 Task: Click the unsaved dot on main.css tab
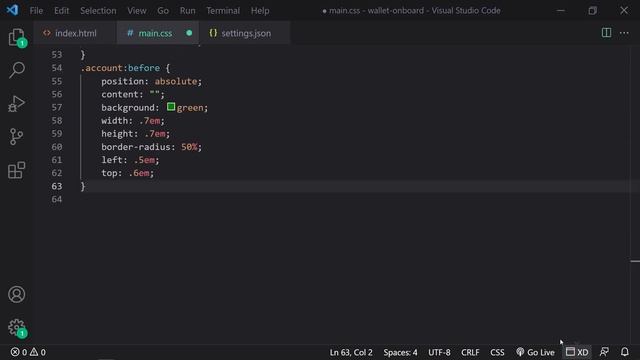click(x=189, y=33)
